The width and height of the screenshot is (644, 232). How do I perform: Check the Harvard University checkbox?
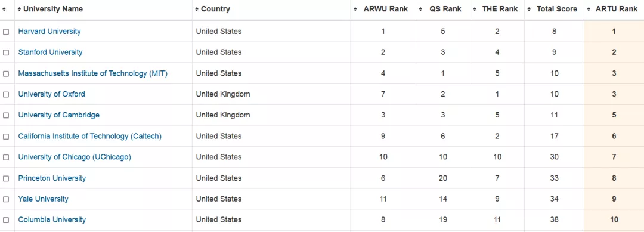click(x=6, y=32)
